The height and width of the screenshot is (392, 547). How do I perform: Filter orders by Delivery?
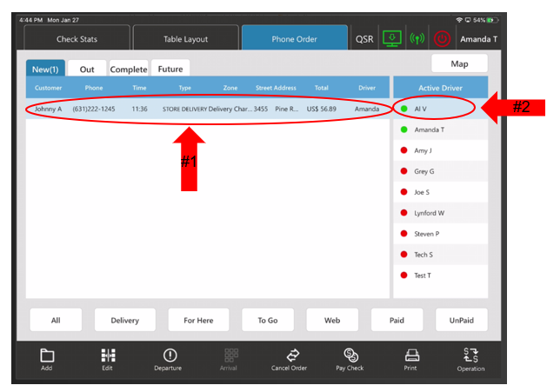click(x=125, y=320)
